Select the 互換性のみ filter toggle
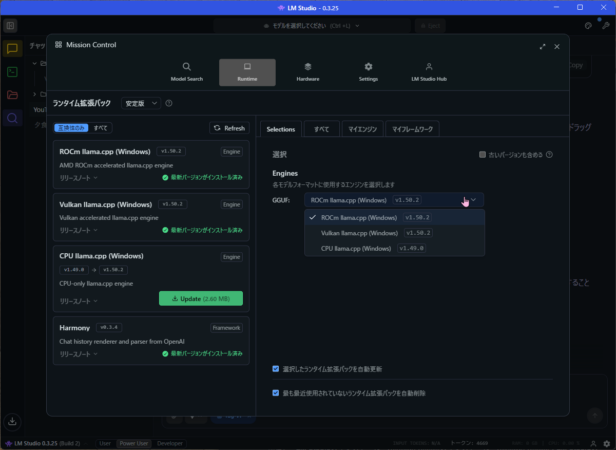 [71, 128]
